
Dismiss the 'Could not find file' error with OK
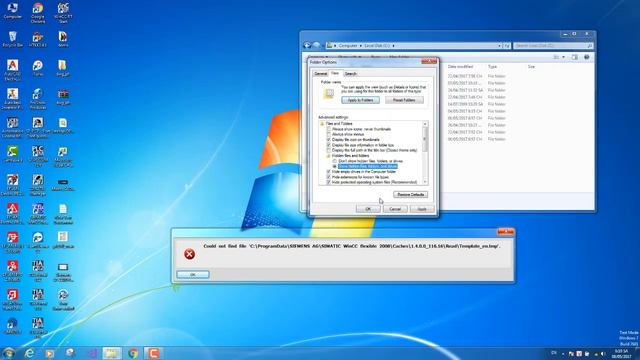click(193, 275)
